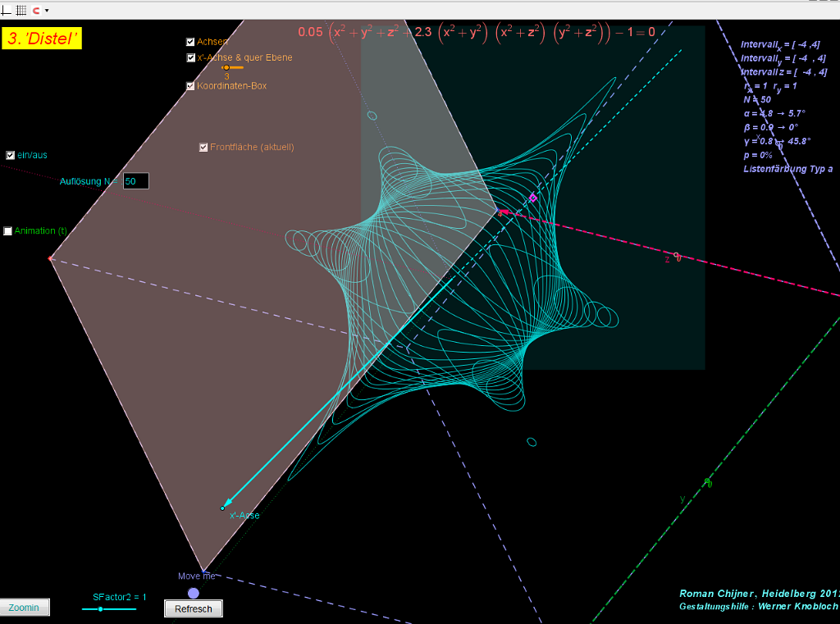This screenshot has height=624, width=840.
Task: Click the Refresch button
Action: point(194,608)
